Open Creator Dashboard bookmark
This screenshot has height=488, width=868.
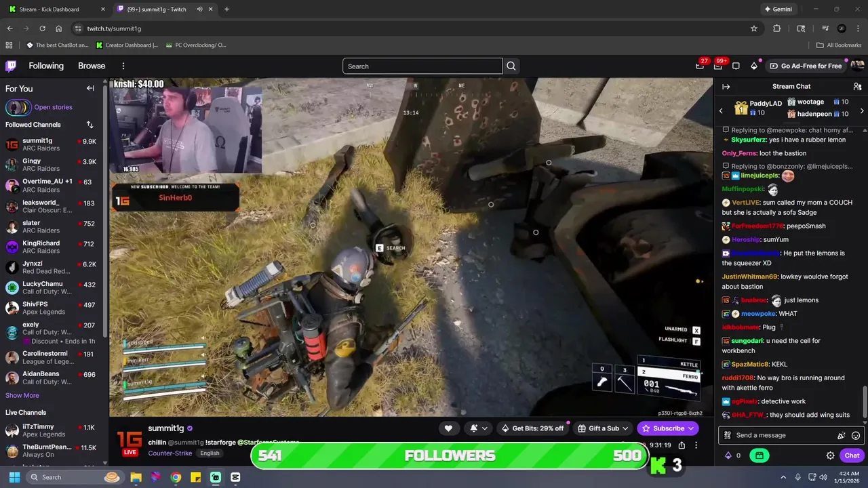(127, 45)
